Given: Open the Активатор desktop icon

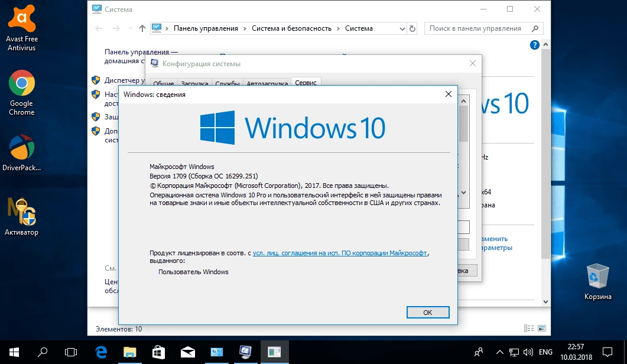Looking at the screenshot, I should [x=22, y=216].
